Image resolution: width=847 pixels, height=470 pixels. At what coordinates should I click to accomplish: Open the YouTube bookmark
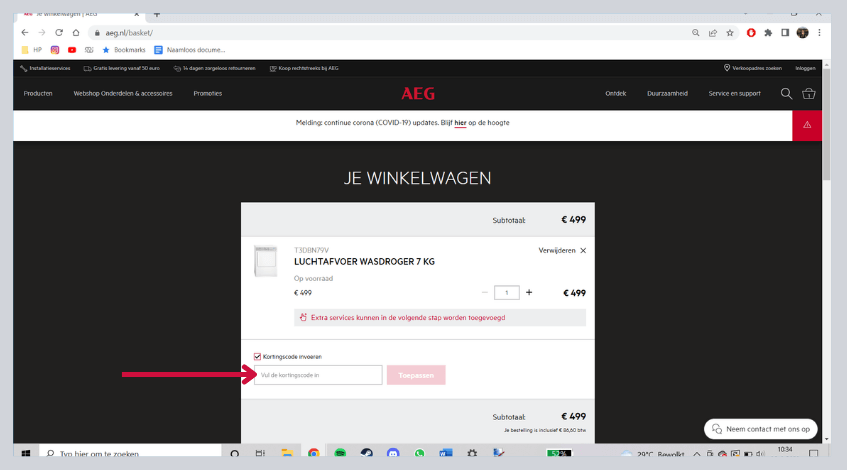(72, 50)
